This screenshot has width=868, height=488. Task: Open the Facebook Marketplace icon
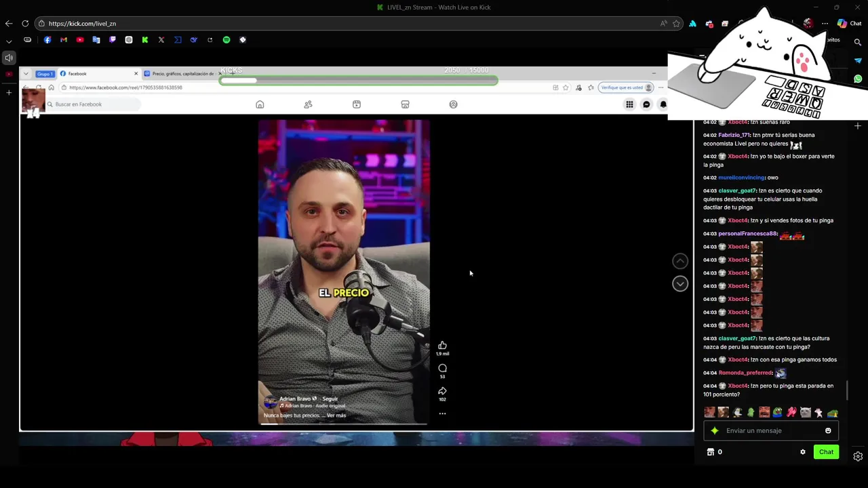pyautogui.click(x=405, y=104)
